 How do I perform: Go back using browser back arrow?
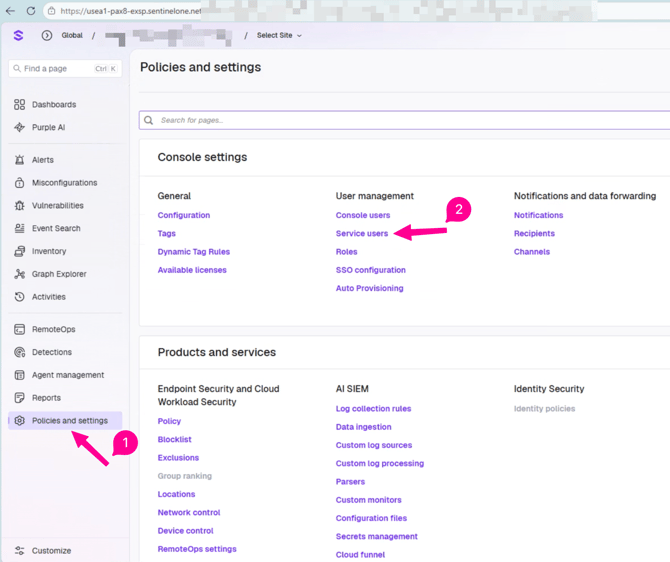pos(10,11)
